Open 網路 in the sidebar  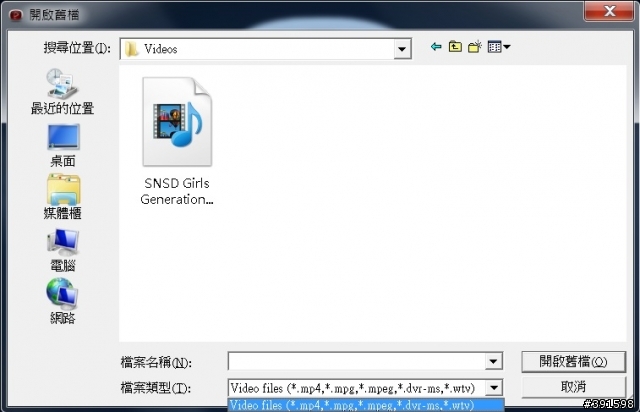tap(62, 301)
